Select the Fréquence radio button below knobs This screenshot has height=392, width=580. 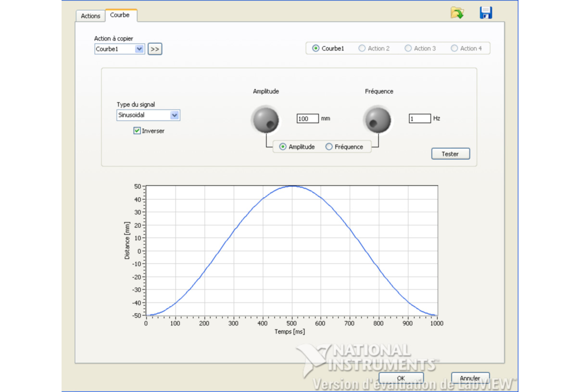(x=329, y=147)
